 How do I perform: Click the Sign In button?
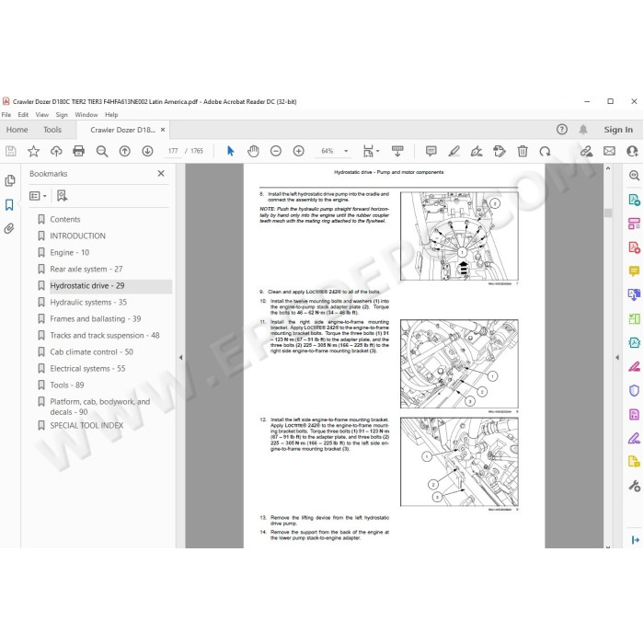pos(618,130)
